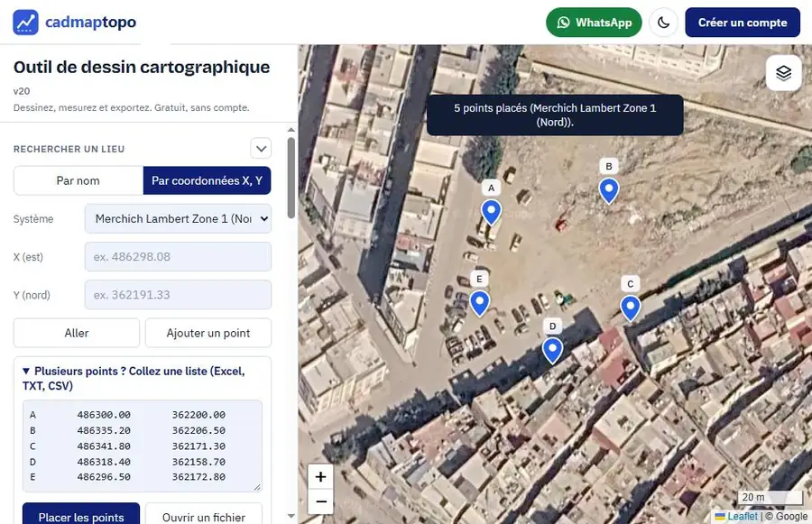The height and width of the screenshot is (524, 812).
Task: Collapse the Rechercher un lieu section chevron
Action: (261, 149)
